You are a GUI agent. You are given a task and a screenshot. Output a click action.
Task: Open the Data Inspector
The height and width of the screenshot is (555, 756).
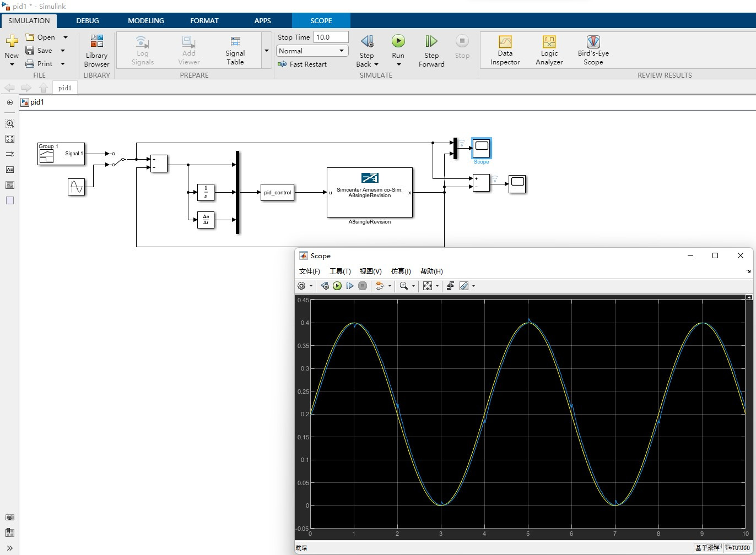[505, 50]
